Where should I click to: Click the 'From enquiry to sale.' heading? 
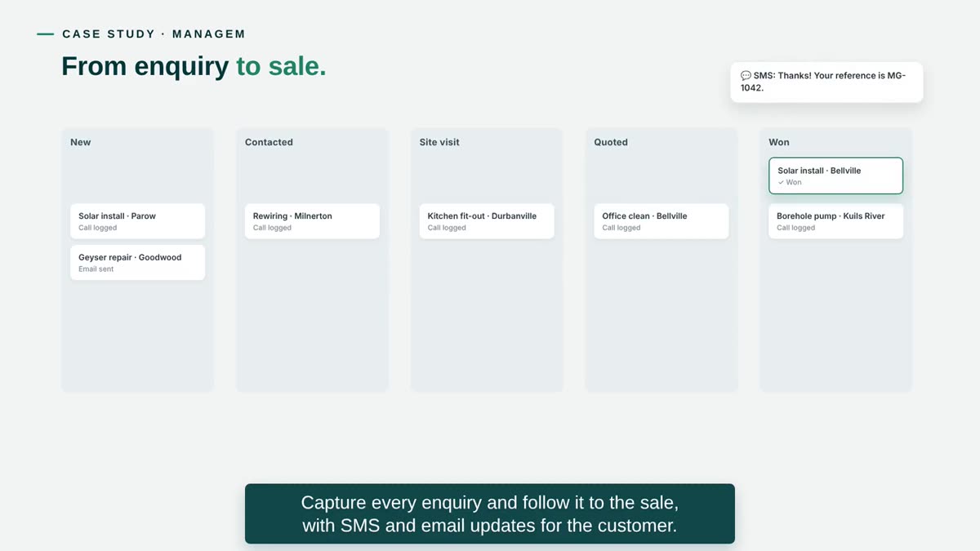[x=194, y=66]
